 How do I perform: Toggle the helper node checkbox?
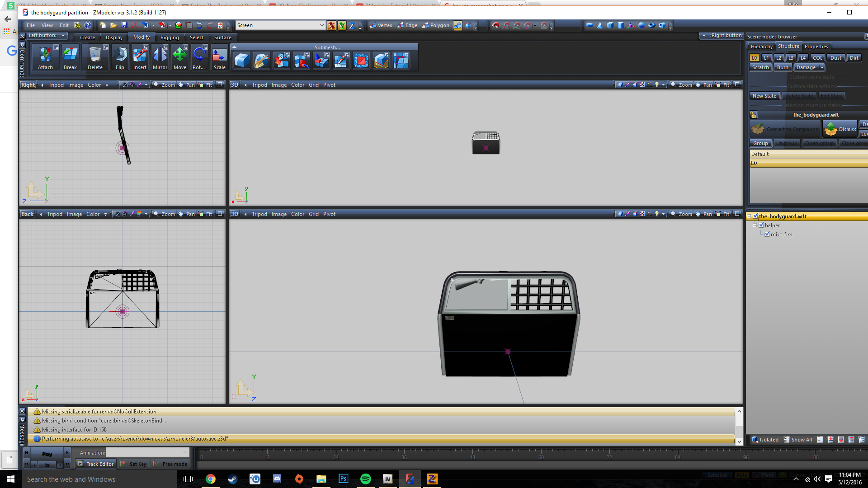point(761,225)
